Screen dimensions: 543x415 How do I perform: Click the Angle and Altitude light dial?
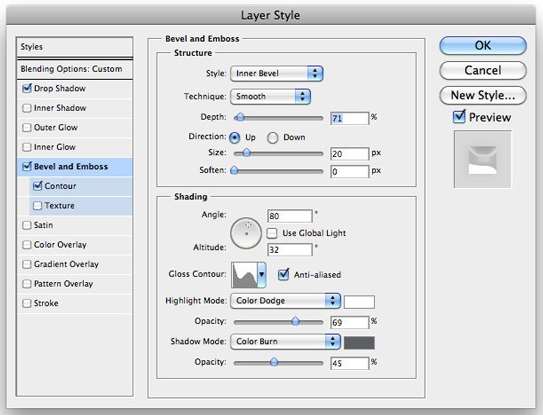[x=246, y=233]
